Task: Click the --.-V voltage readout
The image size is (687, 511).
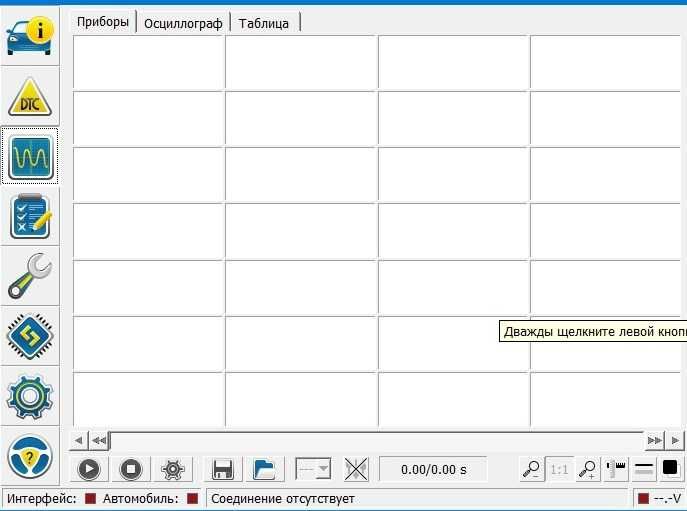Action: click(667, 499)
